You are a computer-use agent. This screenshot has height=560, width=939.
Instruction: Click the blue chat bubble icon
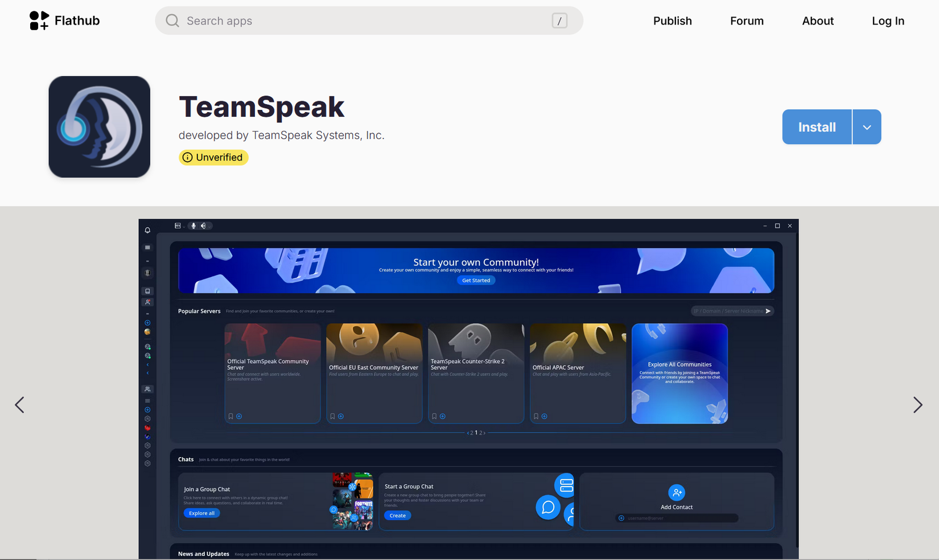pyautogui.click(x=548, y=507)
